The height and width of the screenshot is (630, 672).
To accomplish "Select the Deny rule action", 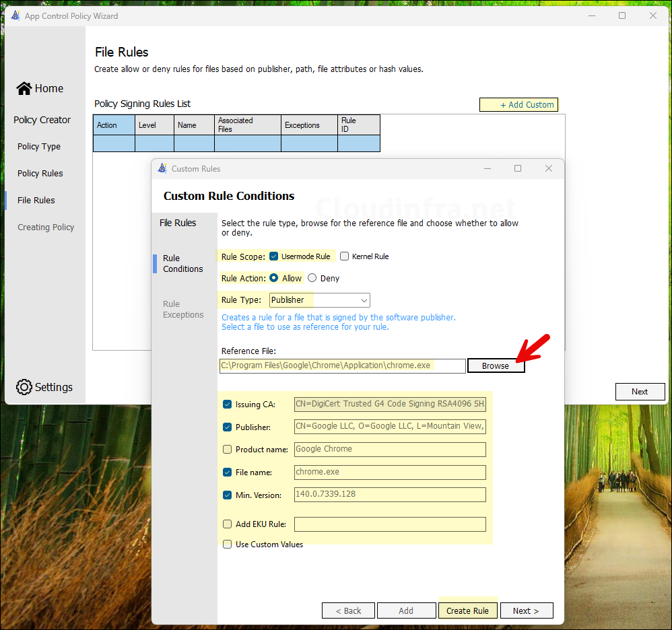I will click(x=312, y=278).
